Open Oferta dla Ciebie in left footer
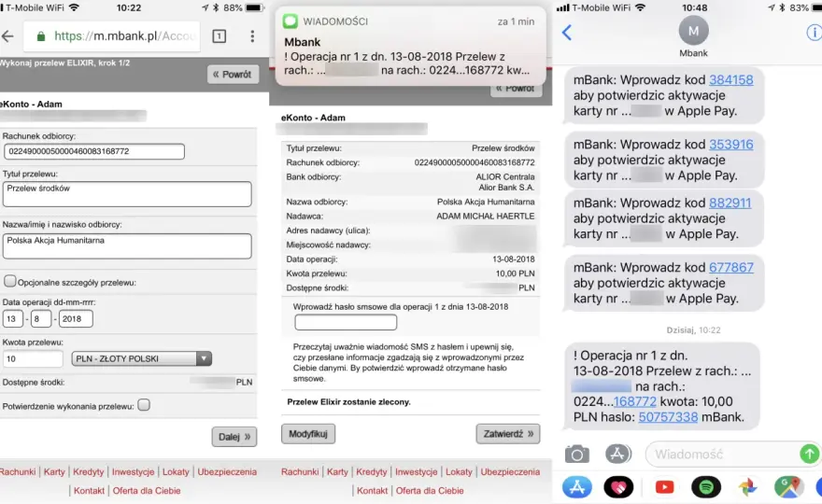This screenshot has height=504, width=822. (x=147, y=490)
